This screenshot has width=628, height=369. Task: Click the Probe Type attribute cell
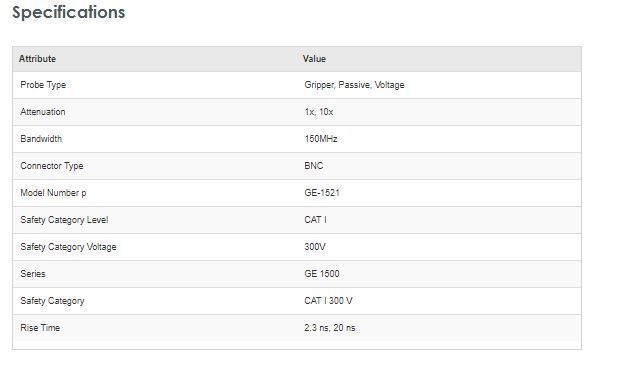click(x=43, y=85)
